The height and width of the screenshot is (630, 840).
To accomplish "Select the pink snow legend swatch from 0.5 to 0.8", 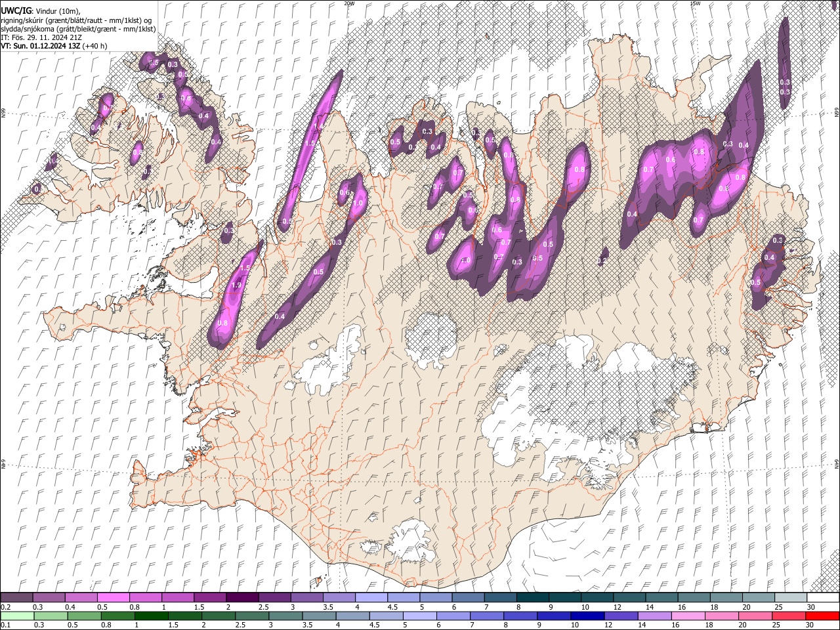I will (113, 597).
